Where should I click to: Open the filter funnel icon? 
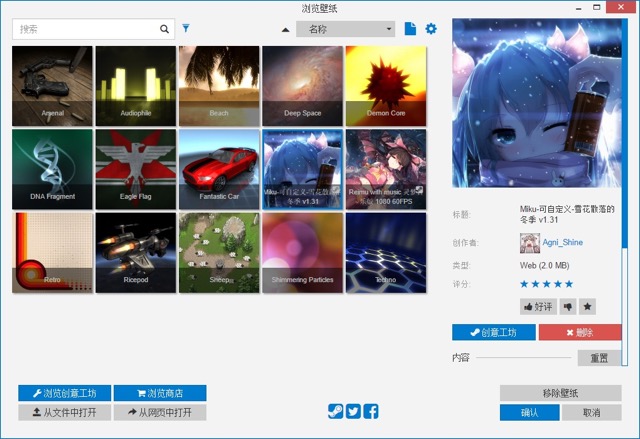point(186,28)
